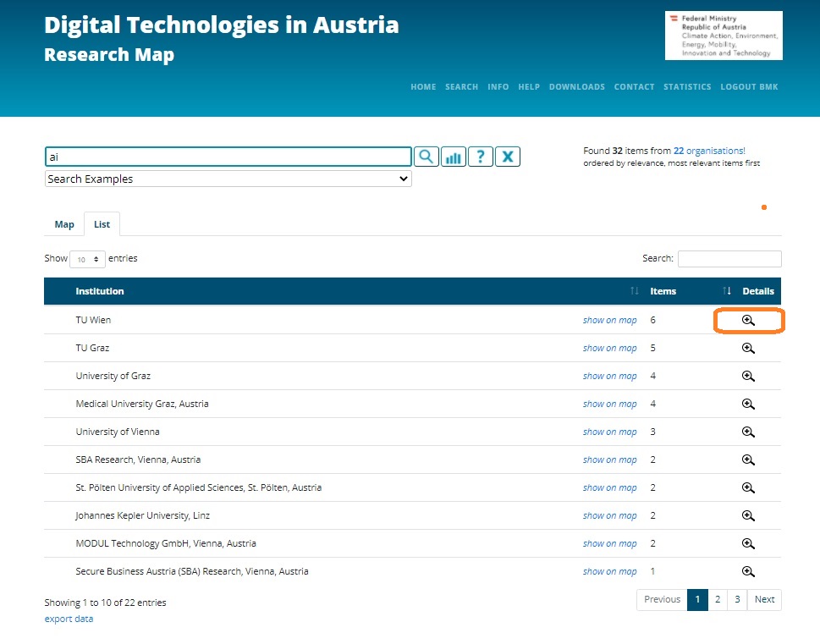Click the Previous pagination button

[662, 599]
